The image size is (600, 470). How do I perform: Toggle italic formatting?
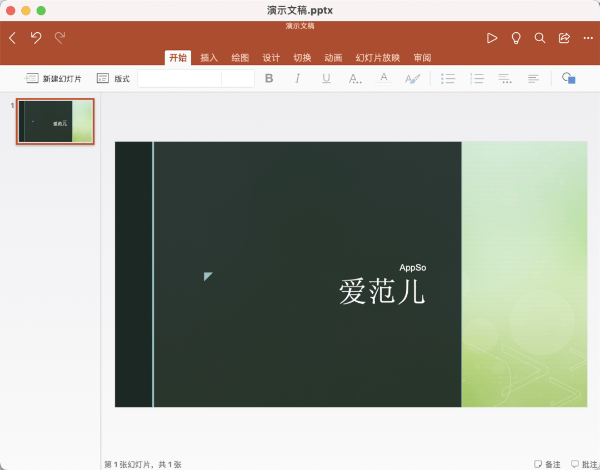297,78
